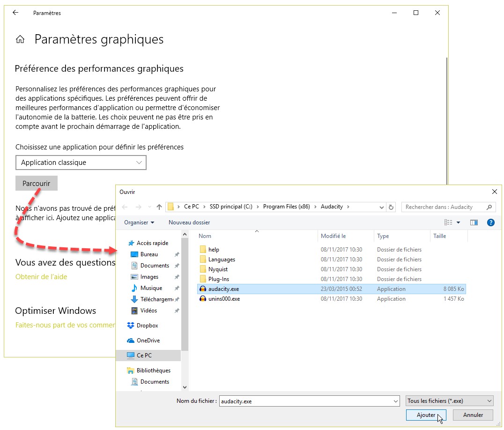Click the Ajouter button
Screen dimensions: 504x430
[x=426, y=415]
